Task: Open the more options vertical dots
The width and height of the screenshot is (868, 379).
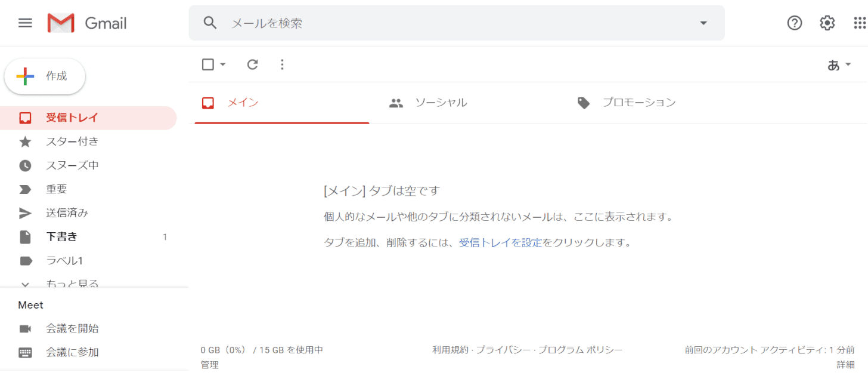Action: tap(283, 64)
